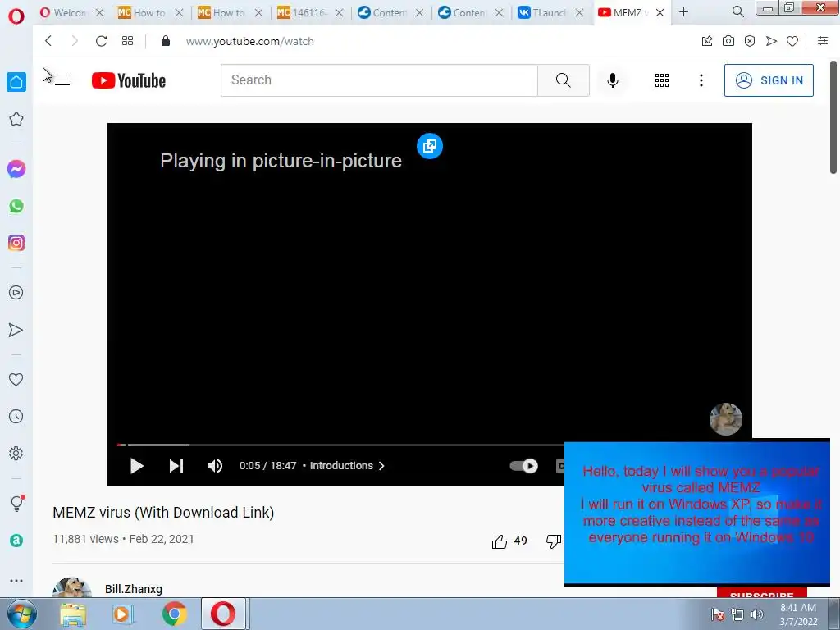Click the YouTube Search input field
The height and width of the screenshot is (630, 840).
pos(379,80)
